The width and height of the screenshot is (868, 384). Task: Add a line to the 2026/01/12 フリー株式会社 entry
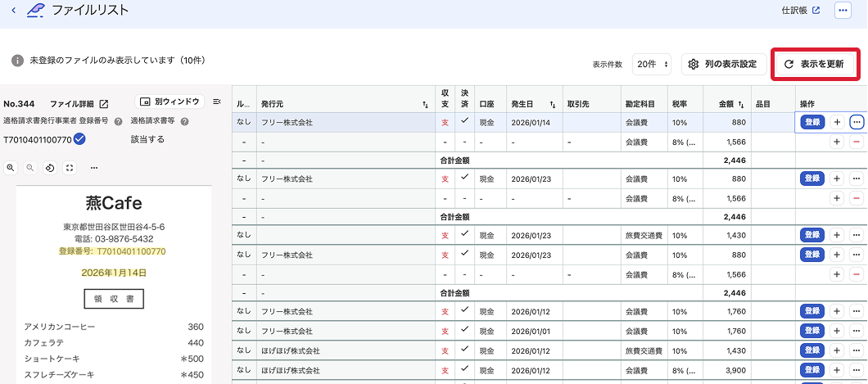click(836, 311)
